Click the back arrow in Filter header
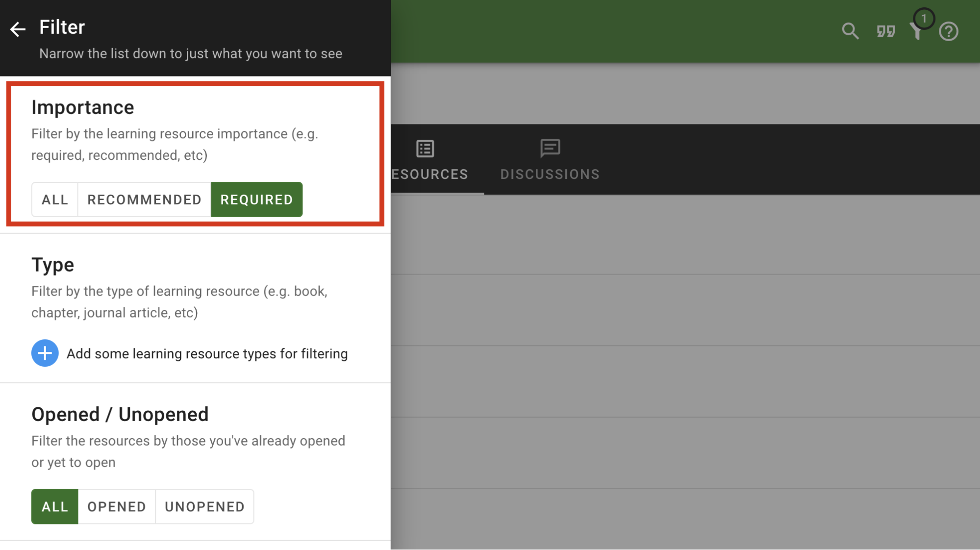This screenshot has height=550, width=980. tap(18, 29)
